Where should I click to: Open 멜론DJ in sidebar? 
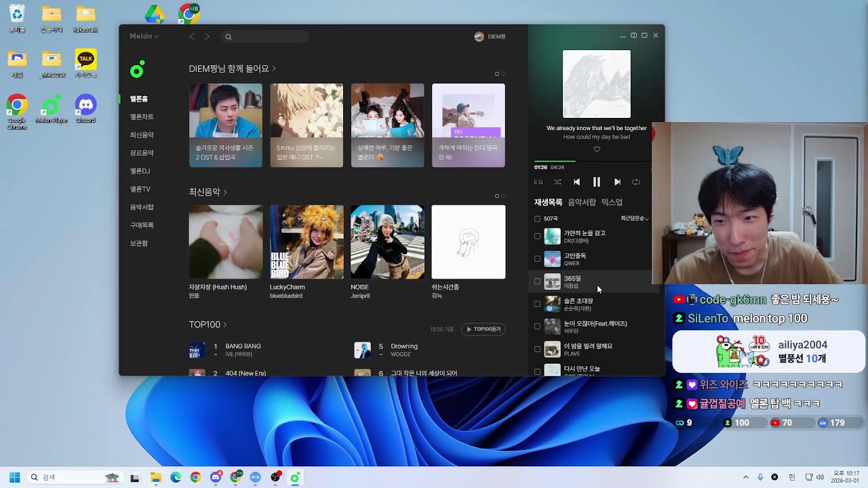pos(140,171)
